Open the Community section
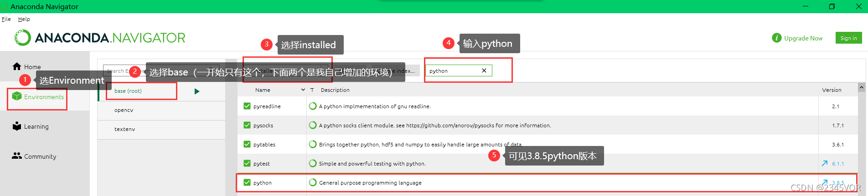This screenshot has height=196, width=868. click(x=34, y=156)
